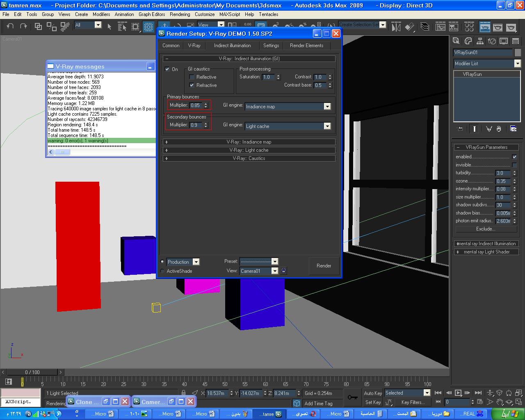Open the Graph Editors menu

(x=152, y=14)
